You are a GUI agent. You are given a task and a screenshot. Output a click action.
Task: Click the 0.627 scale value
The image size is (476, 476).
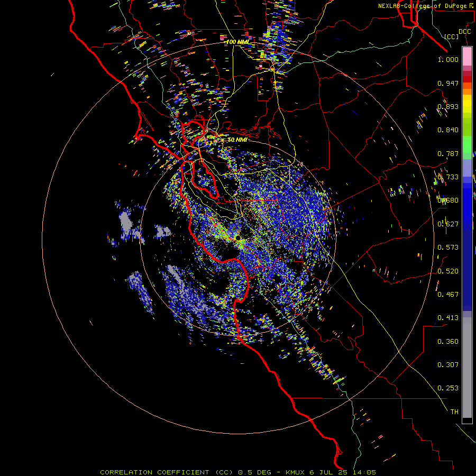pos(448,224)
